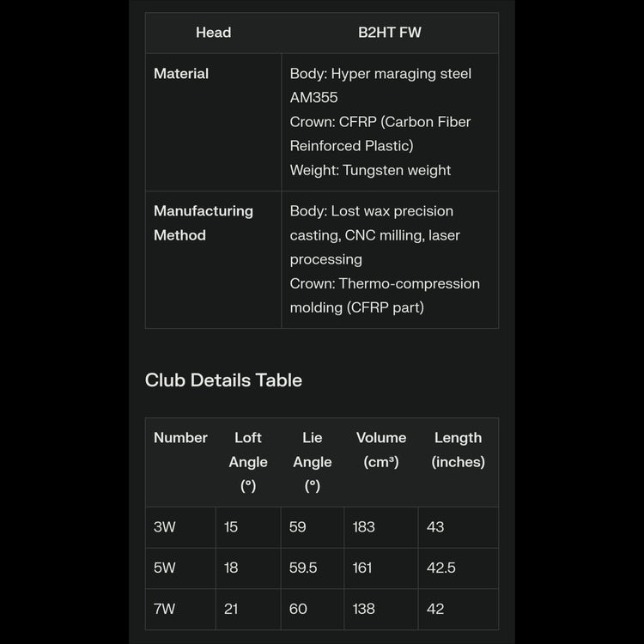Click the "Crown: Thermo-compression molding" text

click(385, 295)
